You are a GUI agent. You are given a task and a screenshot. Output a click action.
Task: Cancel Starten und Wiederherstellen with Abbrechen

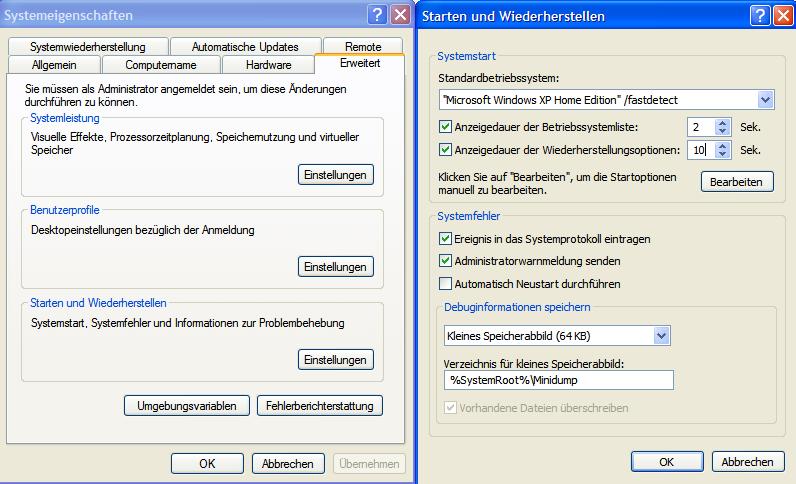[748, 462]
